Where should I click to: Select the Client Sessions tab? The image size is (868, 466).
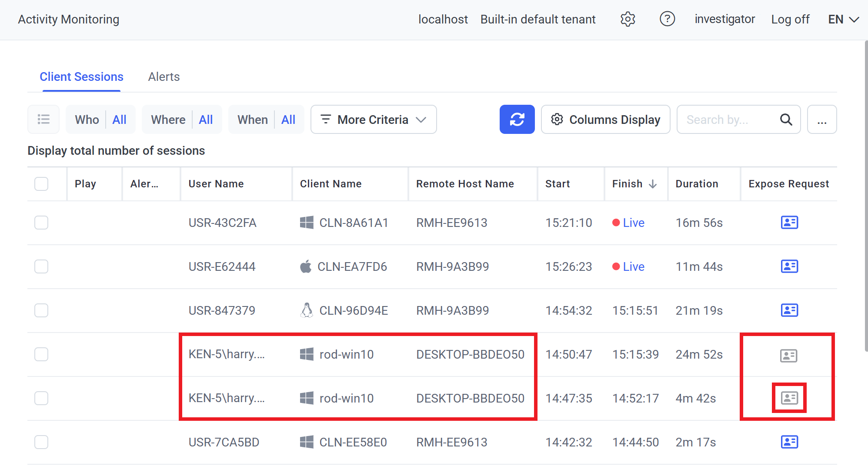81,77
